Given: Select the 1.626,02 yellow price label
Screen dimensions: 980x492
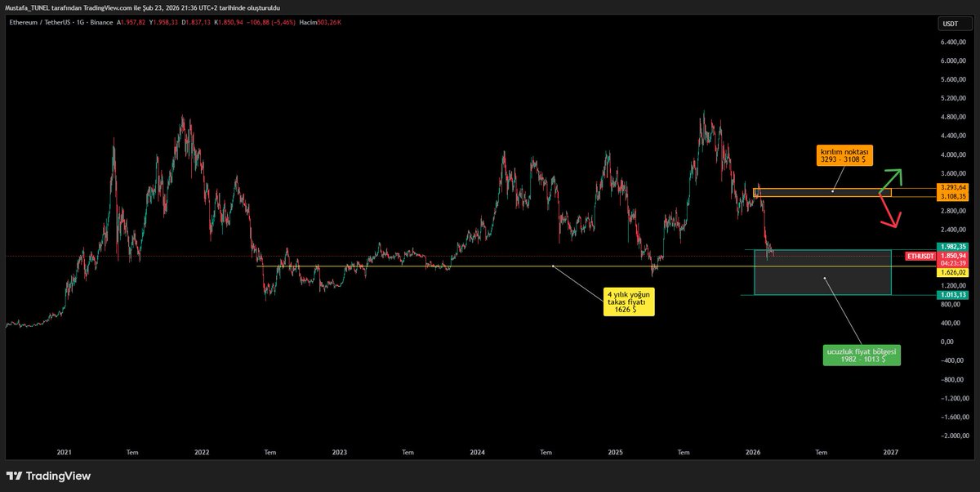Looking at the screenshot, I should click(953, 272).
